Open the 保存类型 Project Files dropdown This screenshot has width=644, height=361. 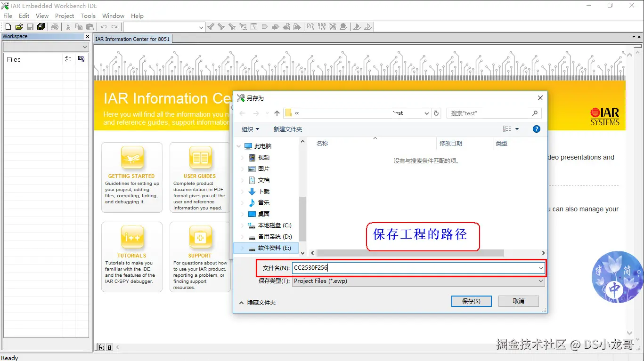pos(418,281)
